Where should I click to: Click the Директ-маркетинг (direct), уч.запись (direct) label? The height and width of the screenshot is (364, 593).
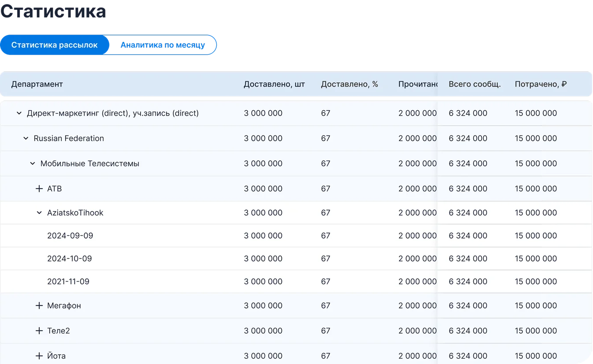(x=113, y=113)
